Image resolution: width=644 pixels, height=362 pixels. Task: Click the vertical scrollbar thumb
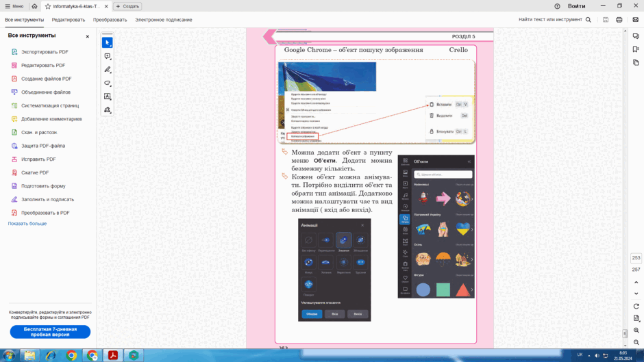click(x=625, y=334)
